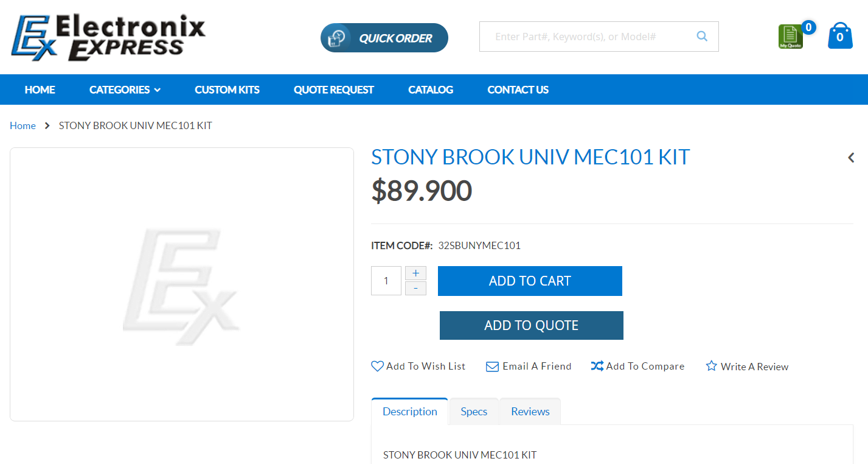Open the shopping cart bag icon
This screenshot has height=464, width=868.
coord(840,36)
